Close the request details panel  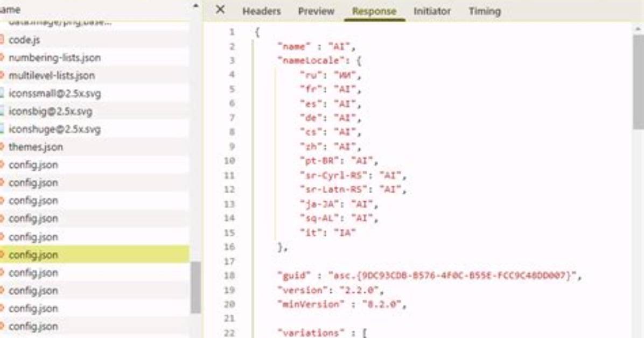pyautogui.click(x=220, y=10)
